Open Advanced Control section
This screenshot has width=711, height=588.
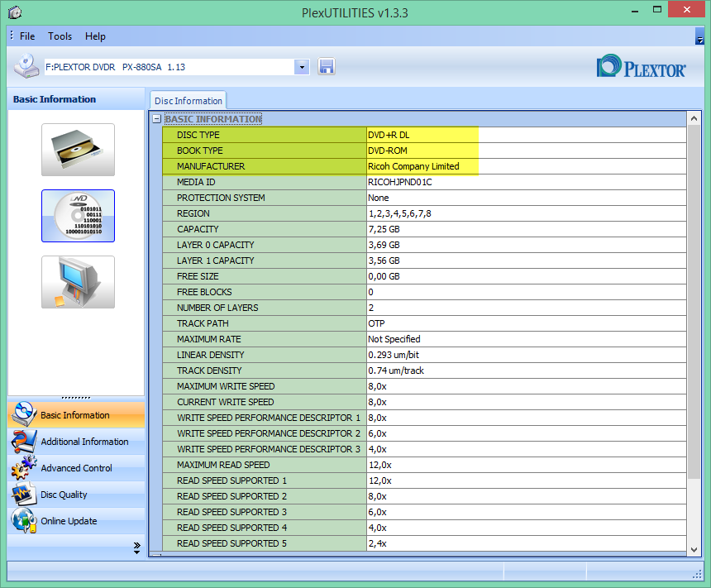[76, 468]
